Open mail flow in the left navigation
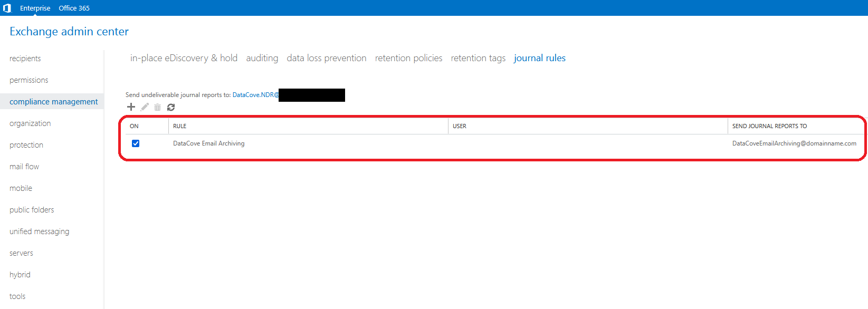868x309 pixels. [x=24, y=167]
